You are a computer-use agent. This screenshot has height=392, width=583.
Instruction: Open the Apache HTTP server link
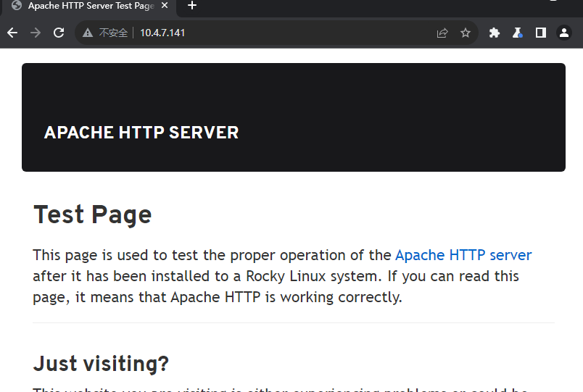point(463,255)
